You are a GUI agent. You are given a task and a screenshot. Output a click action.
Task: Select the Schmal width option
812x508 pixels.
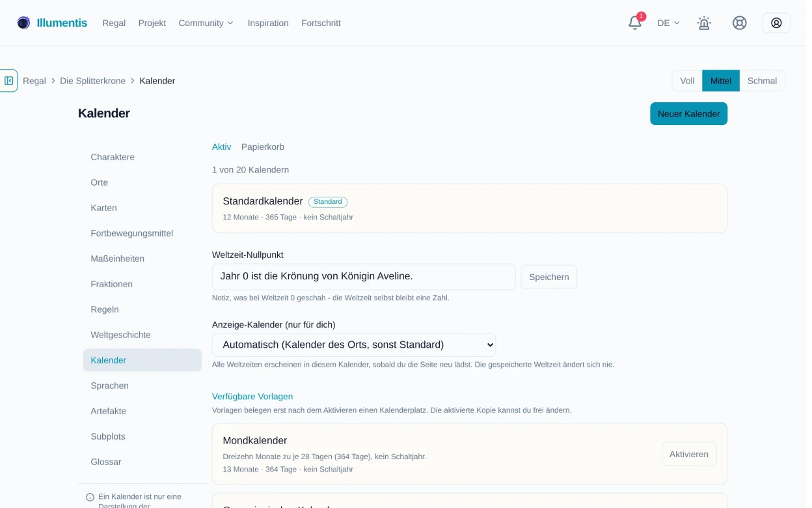click(x=762, y=81)
